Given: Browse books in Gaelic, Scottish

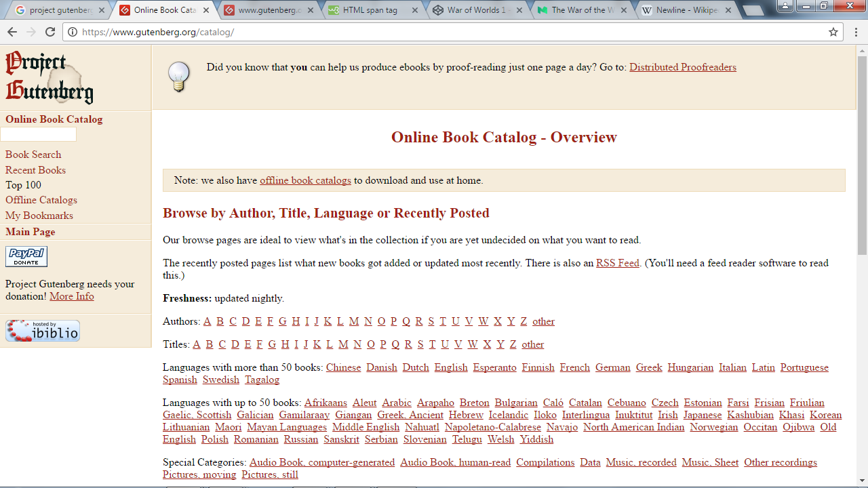Looking at the screenshot, I should coord(197,415).
